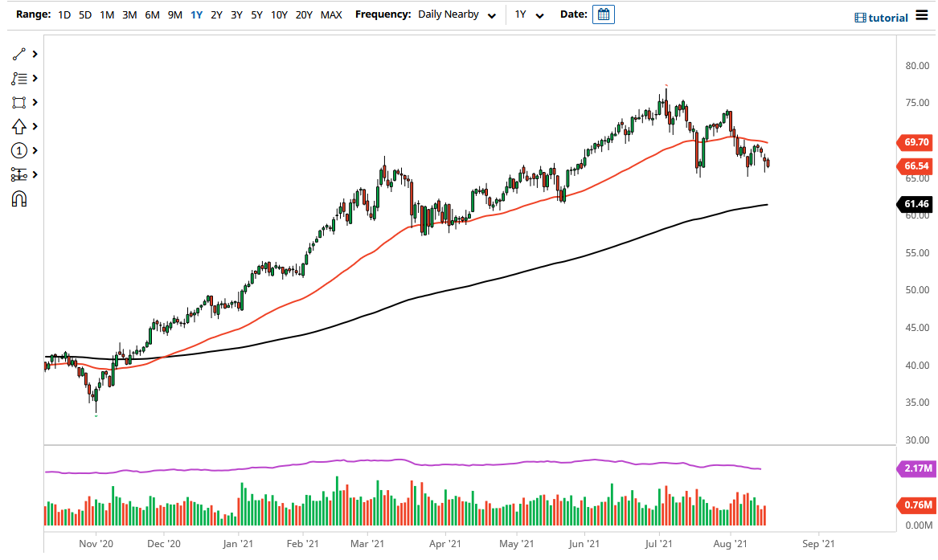Click the black 61.46 price label

coord(915,204)
